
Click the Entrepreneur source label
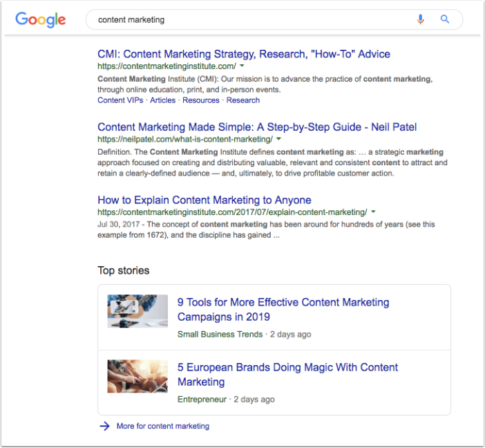[x=202, y=400]
